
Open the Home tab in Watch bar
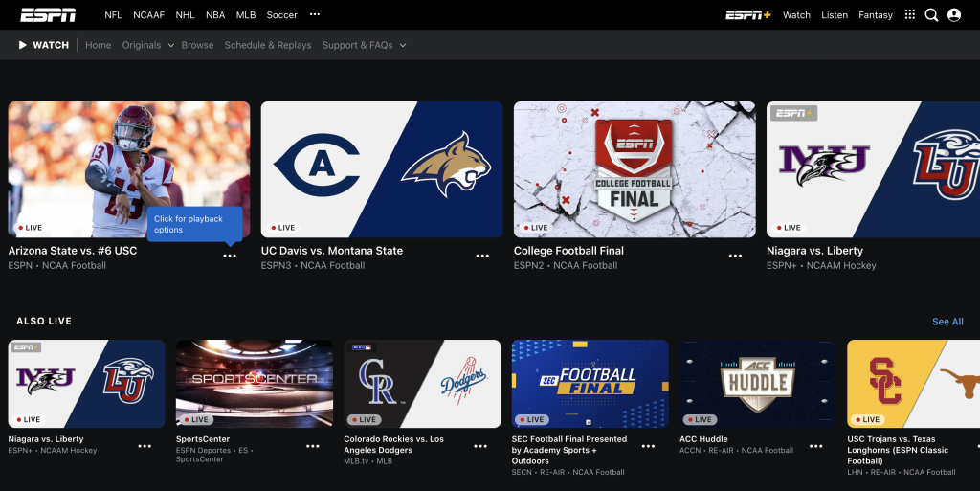click(99, 45)
